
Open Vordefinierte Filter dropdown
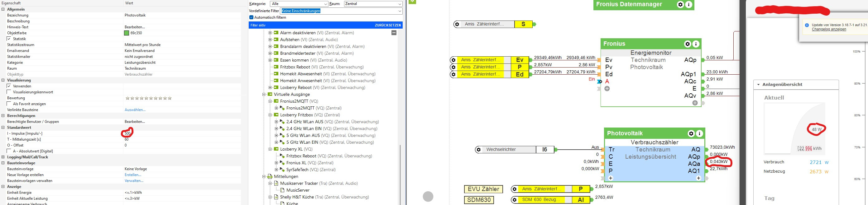[x=341, y=11]
